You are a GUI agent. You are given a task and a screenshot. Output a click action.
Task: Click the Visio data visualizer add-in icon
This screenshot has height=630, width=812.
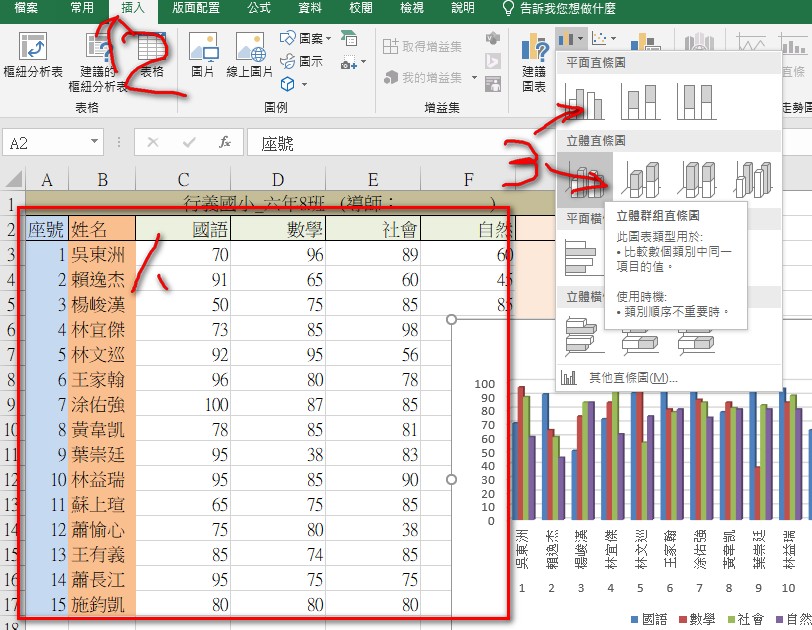click(x=492, y=38)
